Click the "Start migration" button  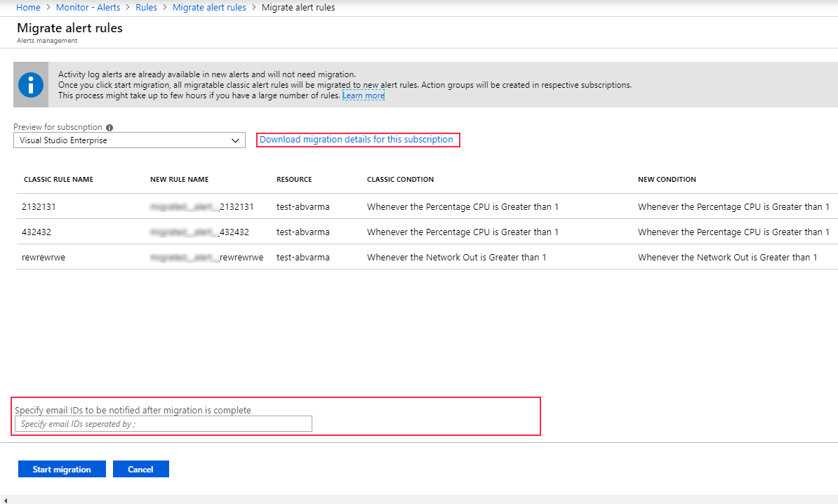click(x=62, y=468)
